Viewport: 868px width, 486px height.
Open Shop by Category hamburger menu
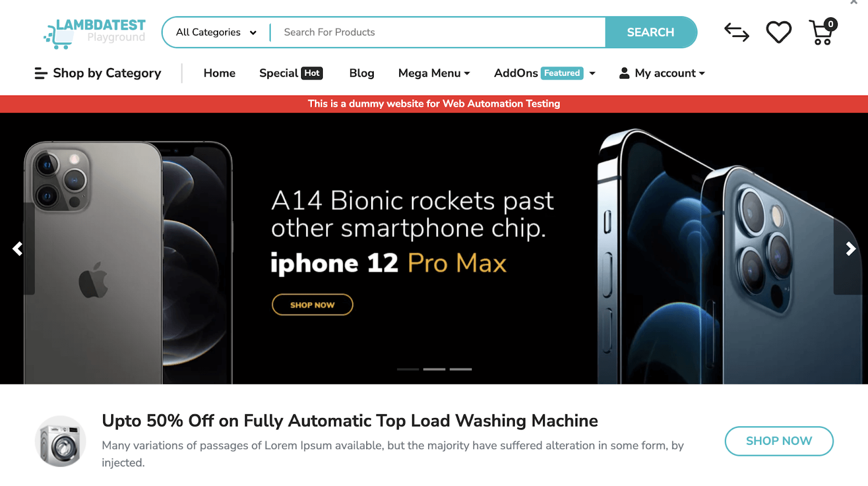pos(98,73)
